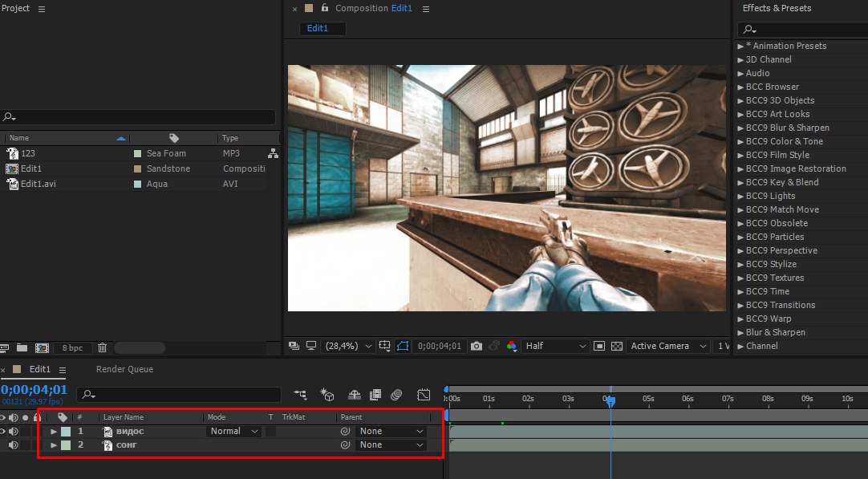Open the magnification dropdown showing (28,4%)
Screen dimensions: 868x479
click(348, 346)
